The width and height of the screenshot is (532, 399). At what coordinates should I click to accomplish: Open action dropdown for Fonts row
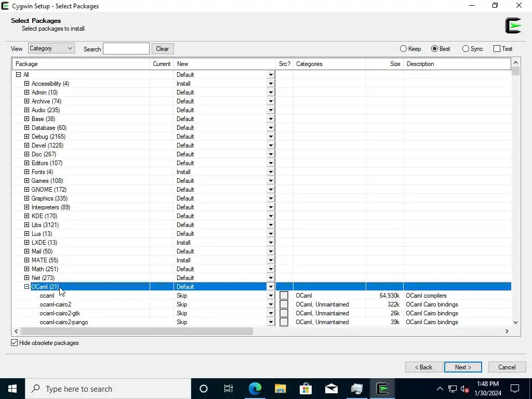click(271, 172)
